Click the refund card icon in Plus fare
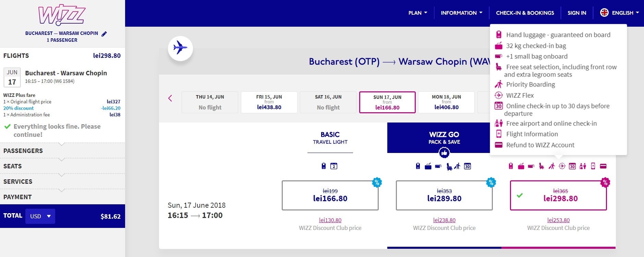 click(603, 166)
